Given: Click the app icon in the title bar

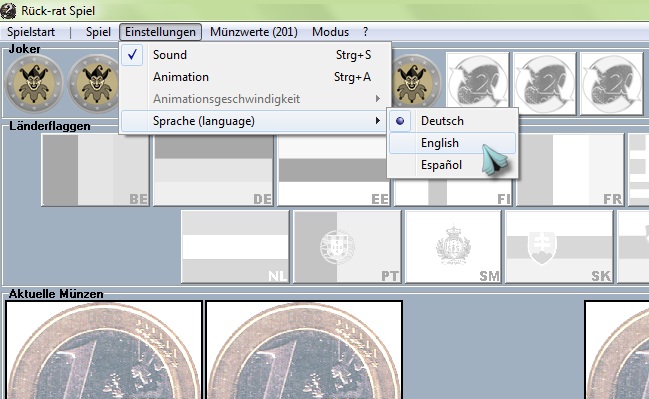Looking at the screenshot, I should 8,10.
